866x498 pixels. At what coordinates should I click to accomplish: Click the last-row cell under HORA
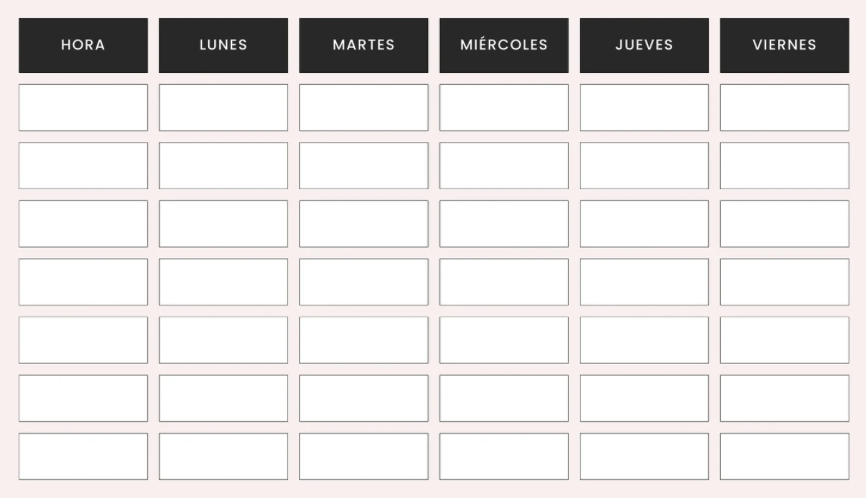click(x=83, y=456)
